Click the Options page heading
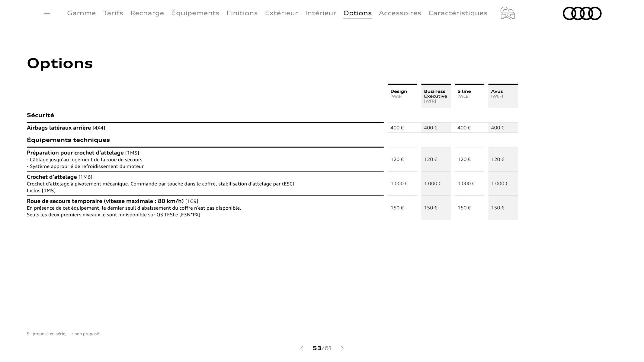The width and height of the screenshot is (644, 362). pyautogui.click(x=60, y=64)
